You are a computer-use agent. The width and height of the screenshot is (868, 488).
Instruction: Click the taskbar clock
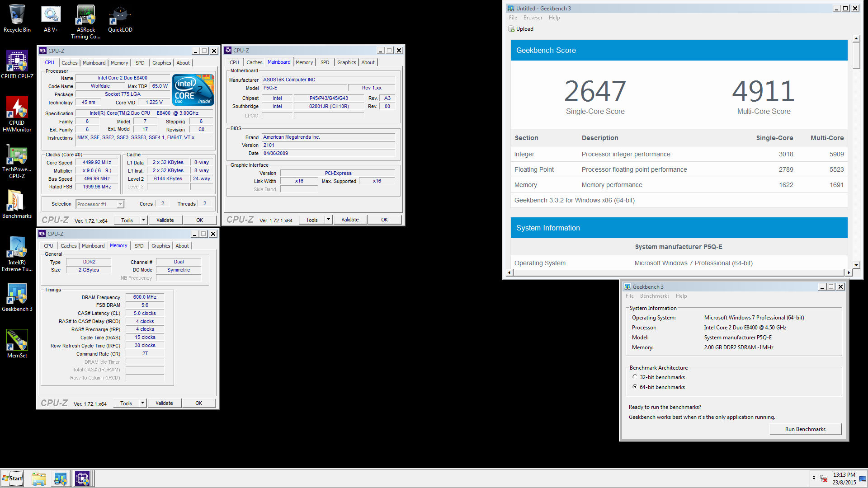[844, 479]
